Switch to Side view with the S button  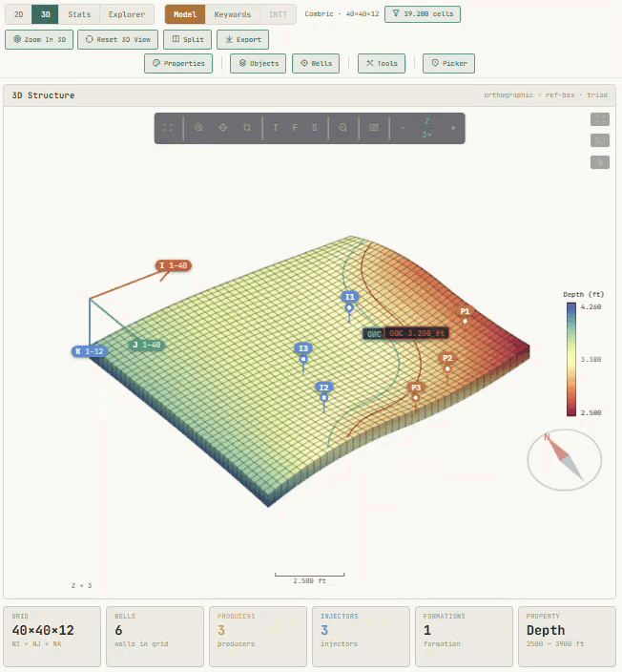(x=315, y=128)
